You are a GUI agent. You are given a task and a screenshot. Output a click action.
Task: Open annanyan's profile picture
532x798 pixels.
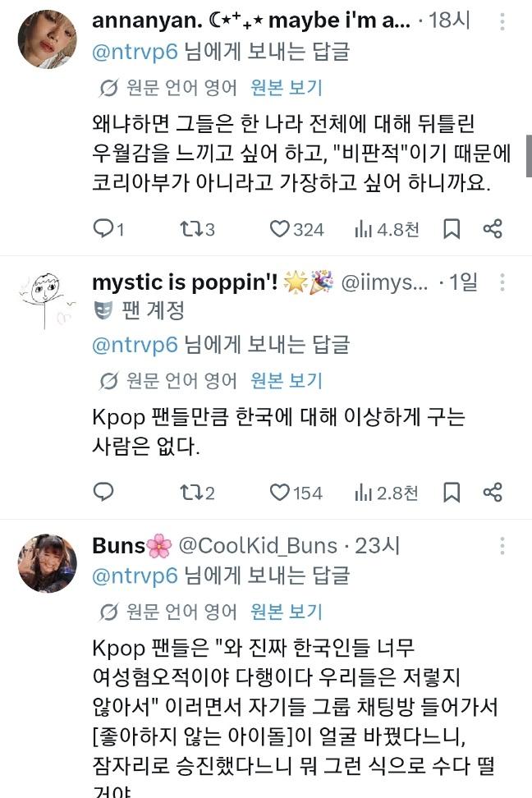click(48, 39)
